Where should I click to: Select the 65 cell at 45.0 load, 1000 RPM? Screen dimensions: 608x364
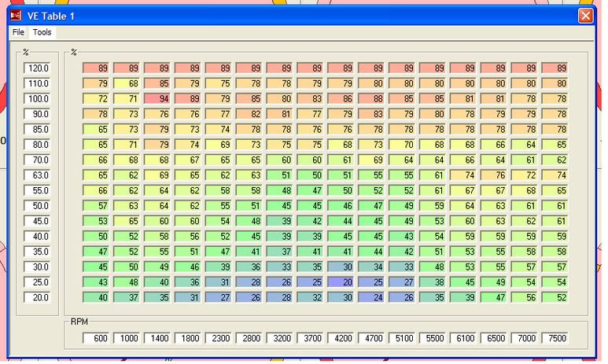point(127,221)
